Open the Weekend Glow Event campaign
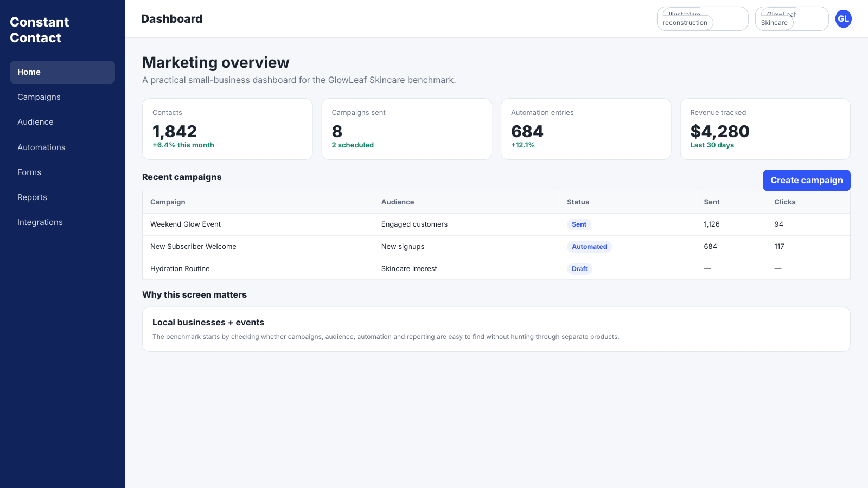This screenshot has height=488, width=868. click(x=186, y=224)
